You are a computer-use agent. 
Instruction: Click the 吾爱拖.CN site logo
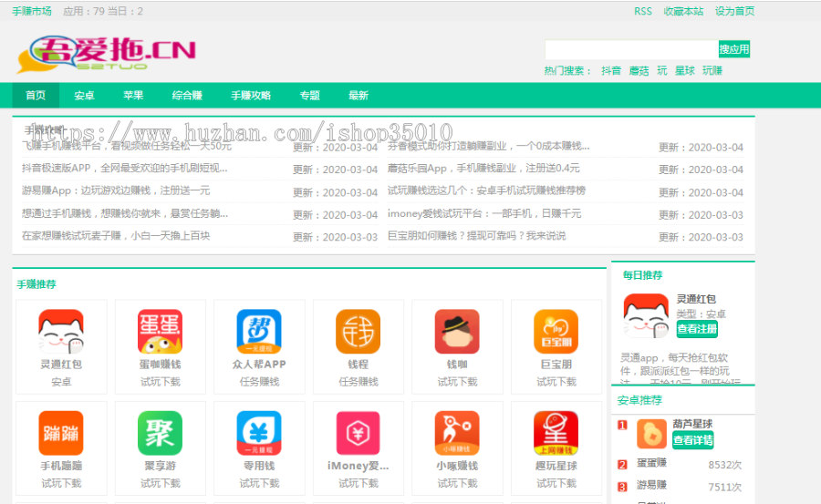(107, 54)
